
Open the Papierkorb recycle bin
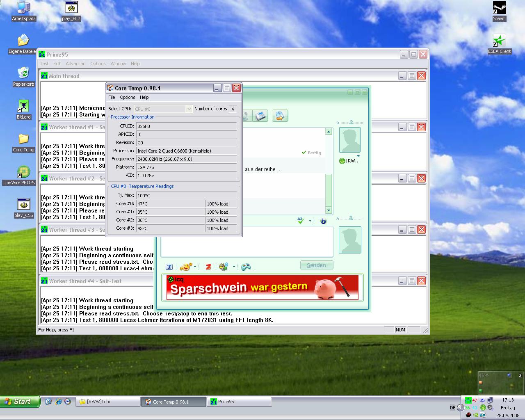(23, 77)
